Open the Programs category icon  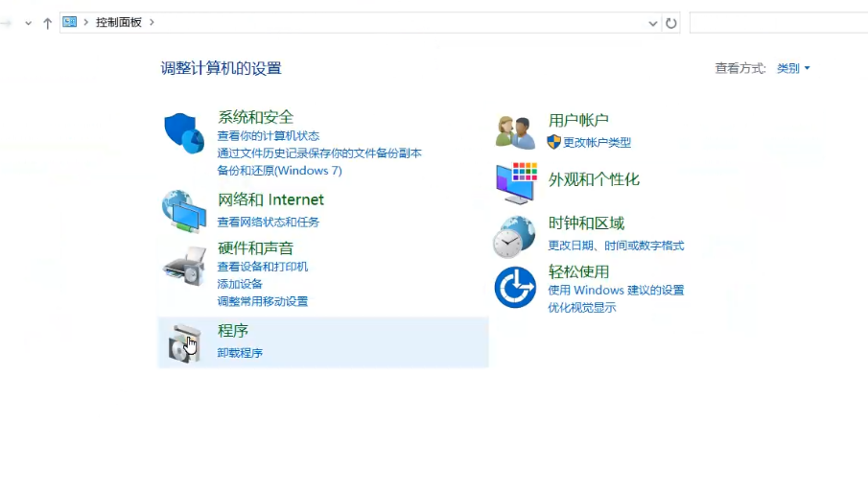point(183,342)
